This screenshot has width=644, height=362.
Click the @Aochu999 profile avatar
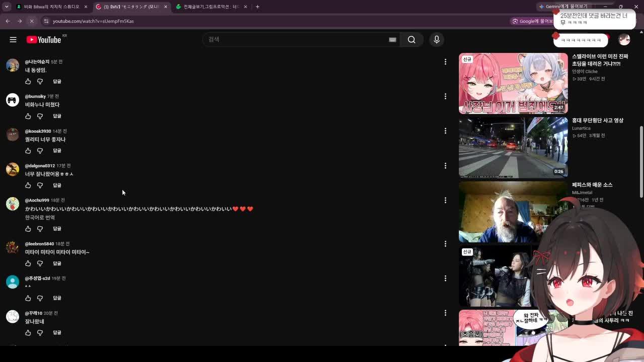tap(13, 204)
